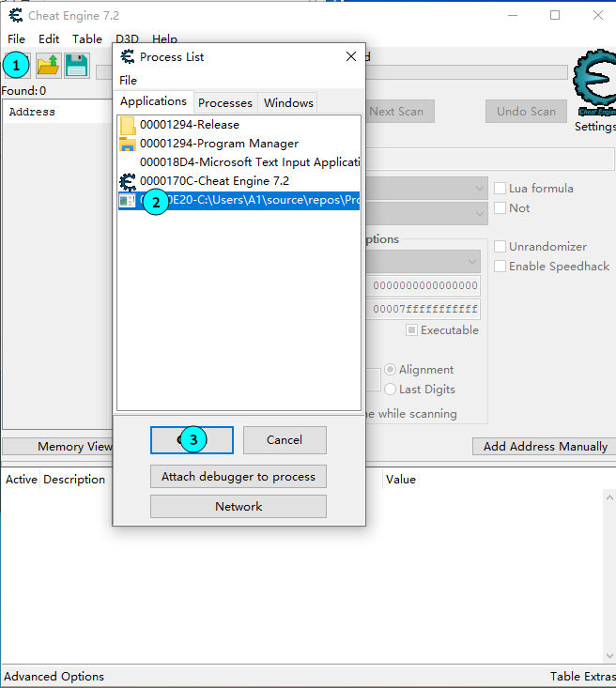Image resolution: width=616 pixels, height=688 pixels.
Task: Switch to the Processes tab
Action: click(x=225, y=103)
